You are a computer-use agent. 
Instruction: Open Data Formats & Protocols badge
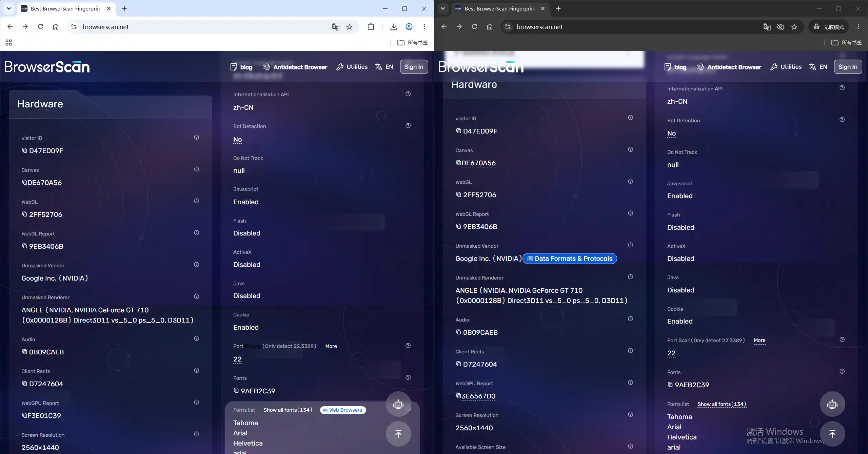point(570,259)
